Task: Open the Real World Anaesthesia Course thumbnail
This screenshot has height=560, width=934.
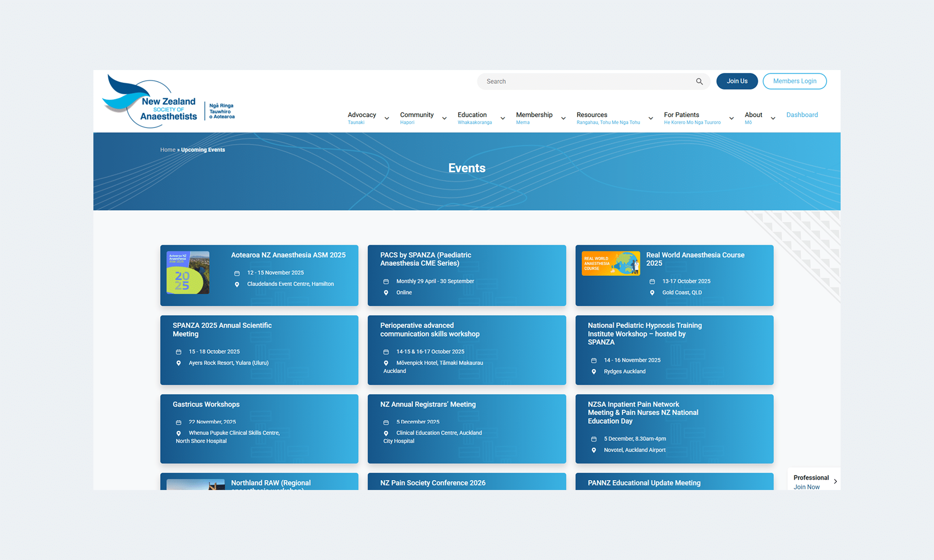Action: click(x=611, y=263)
